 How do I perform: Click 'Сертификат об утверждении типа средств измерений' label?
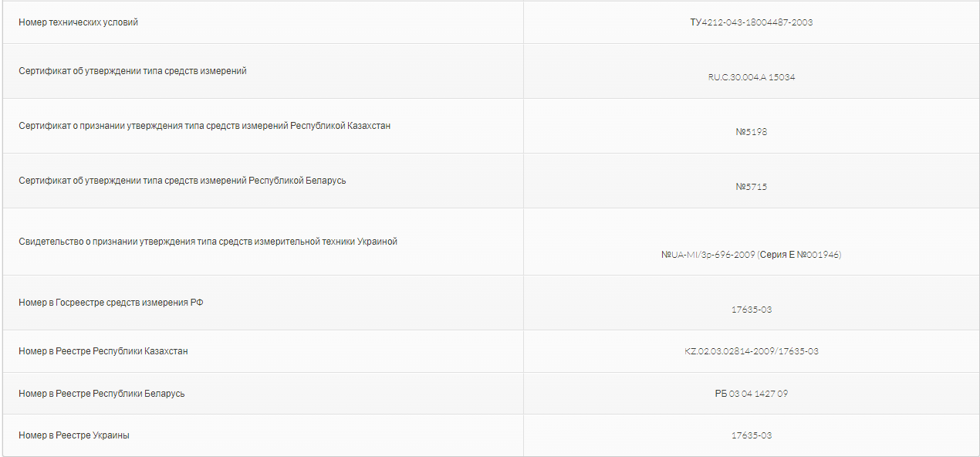pyautogui.click(x=133, y=71)
